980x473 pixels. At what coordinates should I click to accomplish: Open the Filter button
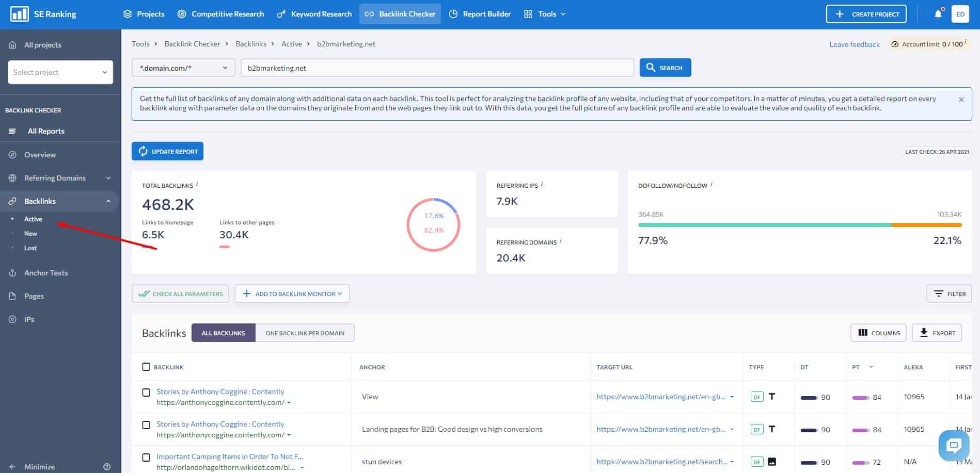pyautogui.click(x=949, y=294)
